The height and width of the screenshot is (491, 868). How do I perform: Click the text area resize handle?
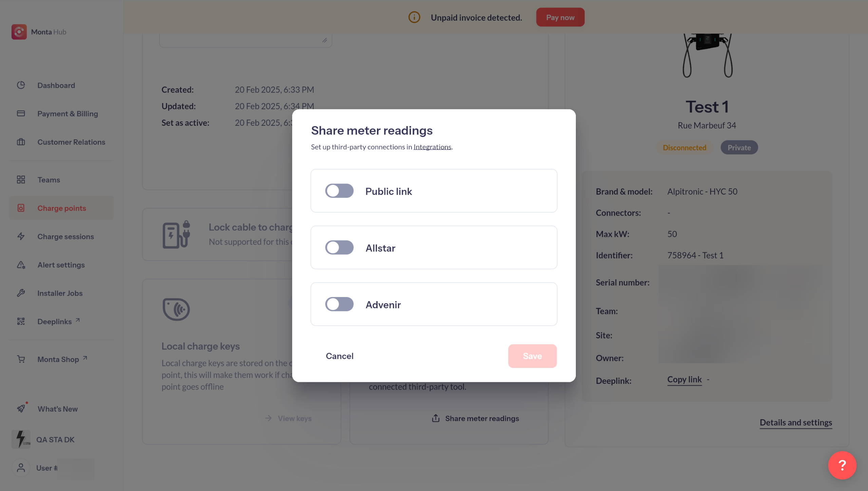[325, 40]
